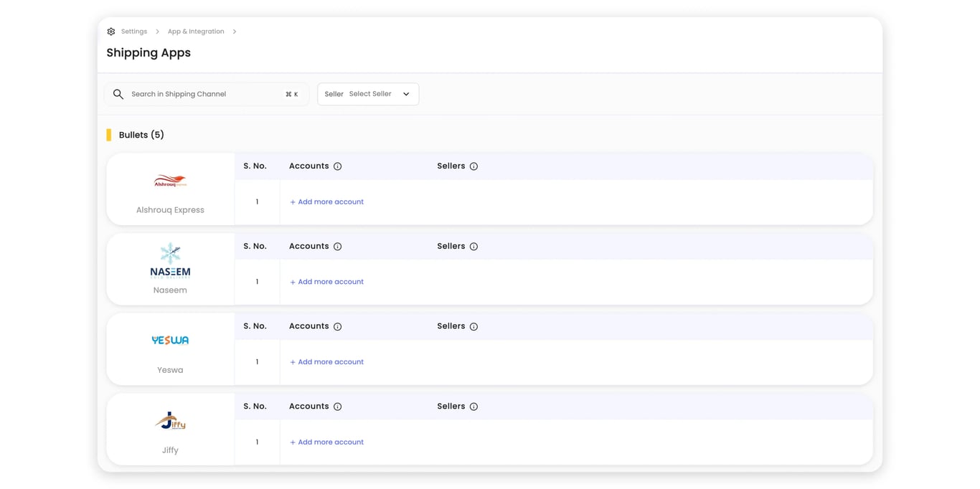
Task: Open App & Integration breadcrumb item
Action: click(x=196, y=31)
